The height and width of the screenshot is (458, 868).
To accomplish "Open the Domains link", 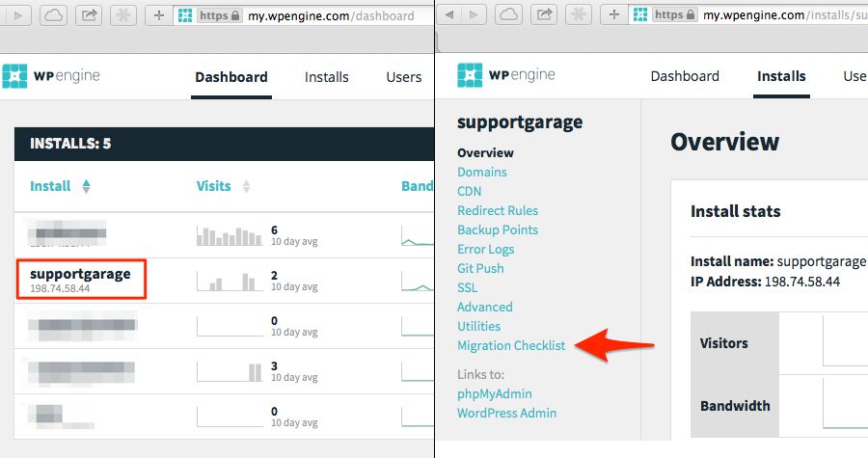I will (x=482, y=172).
